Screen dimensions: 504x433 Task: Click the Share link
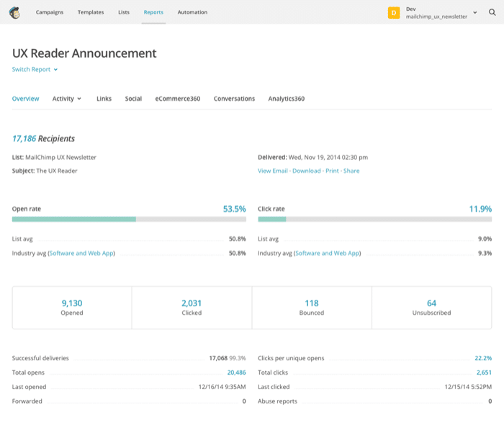pyautogui.click(x=351, y=171)
